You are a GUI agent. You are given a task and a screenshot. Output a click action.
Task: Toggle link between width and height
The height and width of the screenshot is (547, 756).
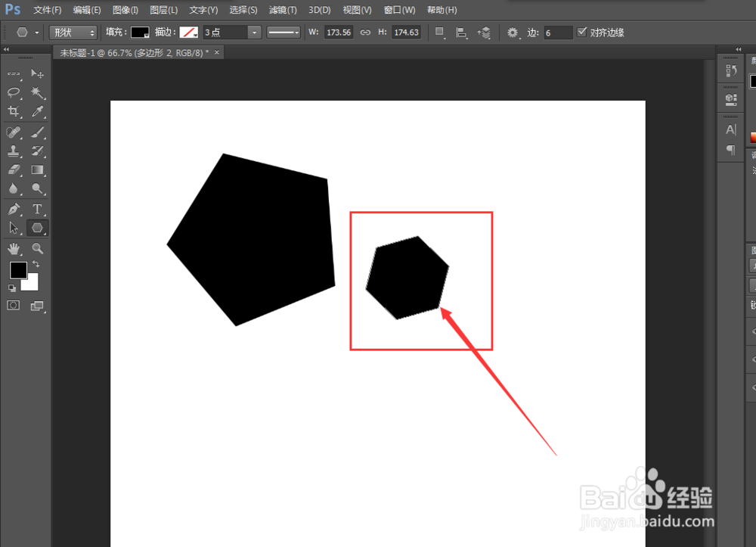point(365,33)
